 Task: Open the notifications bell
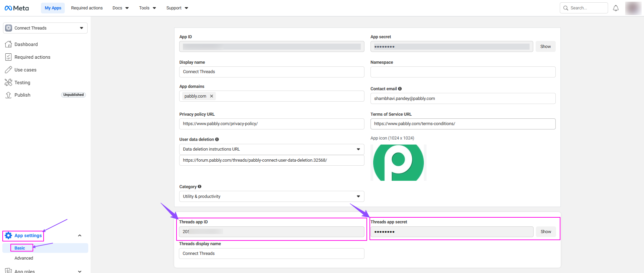click(x=615, y=8)
